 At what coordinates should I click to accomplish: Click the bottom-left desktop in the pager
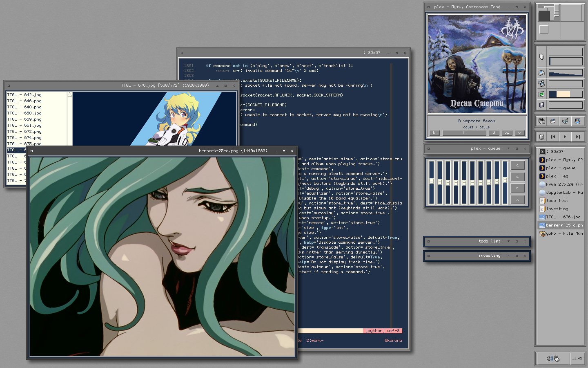point(549,30)
